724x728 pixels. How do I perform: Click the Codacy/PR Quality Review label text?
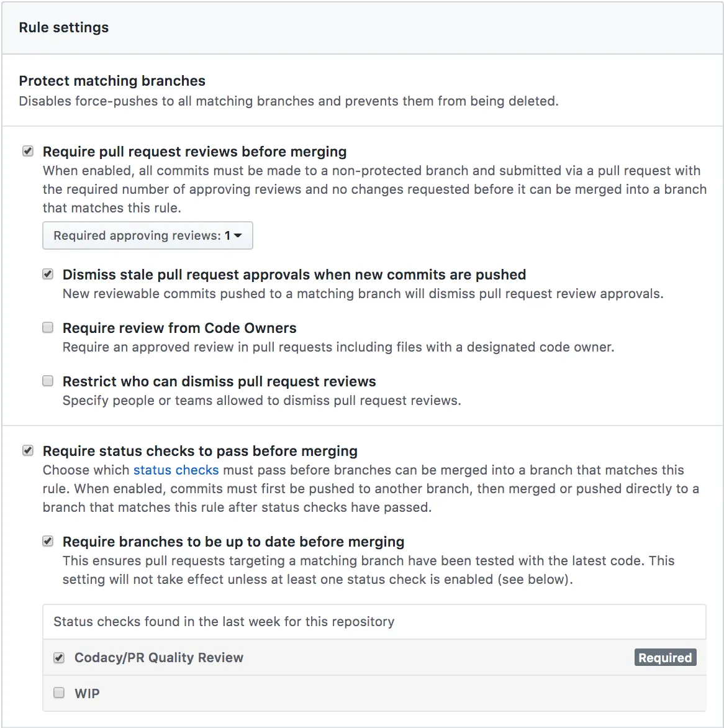(159, 658)
